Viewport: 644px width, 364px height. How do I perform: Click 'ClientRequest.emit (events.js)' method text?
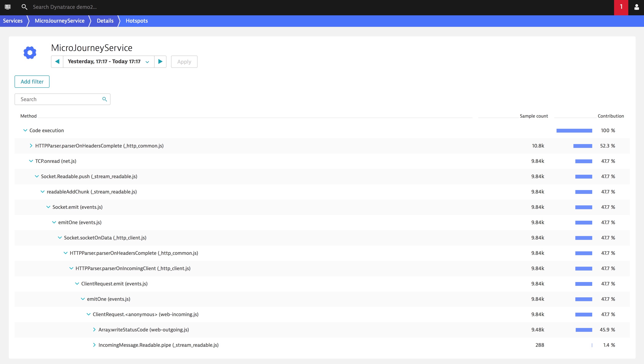point(114,284)
